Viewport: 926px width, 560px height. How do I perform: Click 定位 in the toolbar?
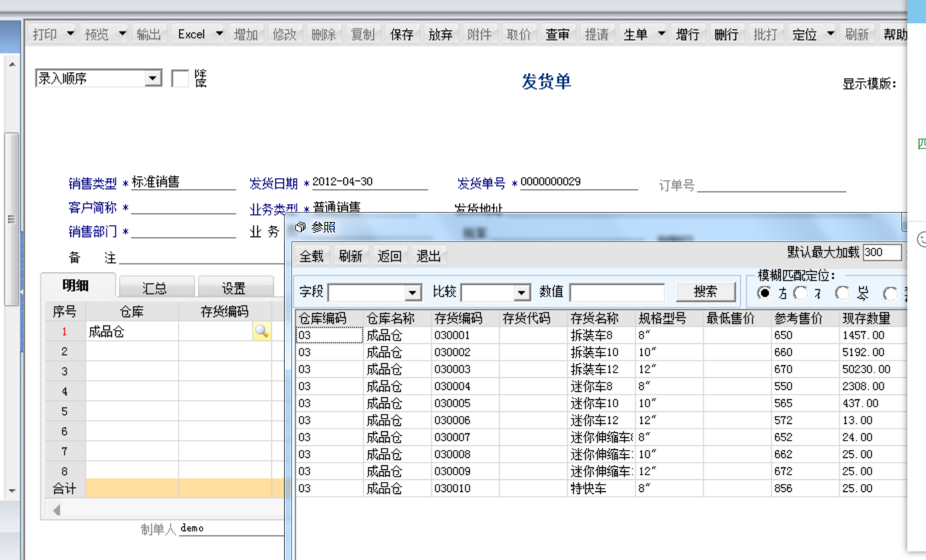coord(805,34)
